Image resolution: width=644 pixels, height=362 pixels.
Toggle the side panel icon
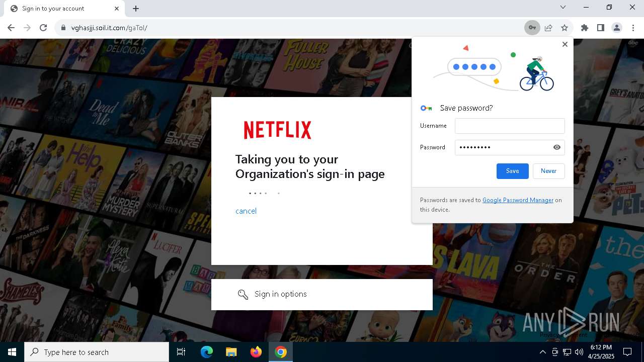601,28
